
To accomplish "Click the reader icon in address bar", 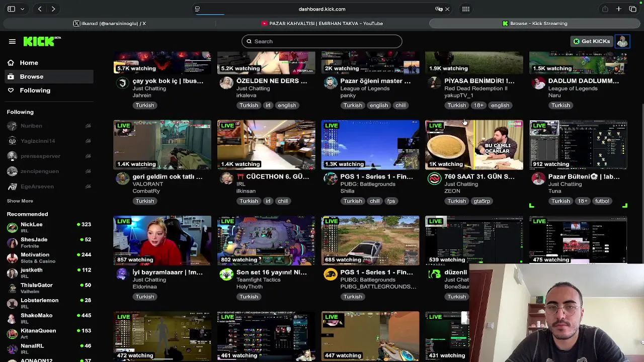I will tap(197, 9).
